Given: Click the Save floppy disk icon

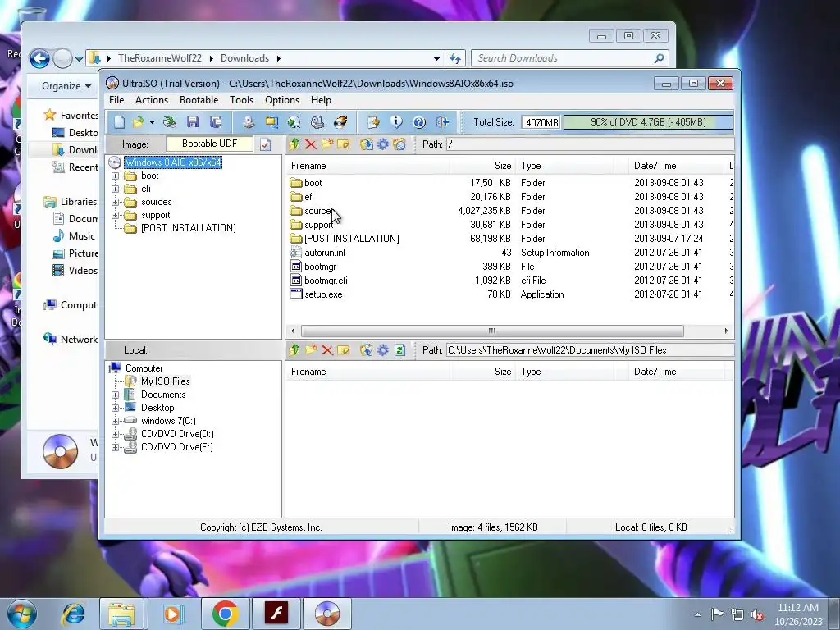Looking at the screenshot, I should pos(193,122).
